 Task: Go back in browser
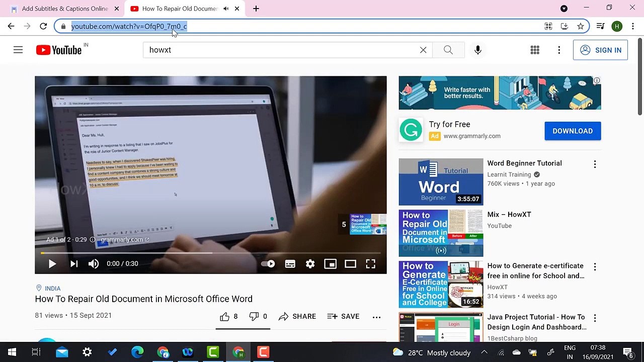pyautogui.click(x=11, y=26)
